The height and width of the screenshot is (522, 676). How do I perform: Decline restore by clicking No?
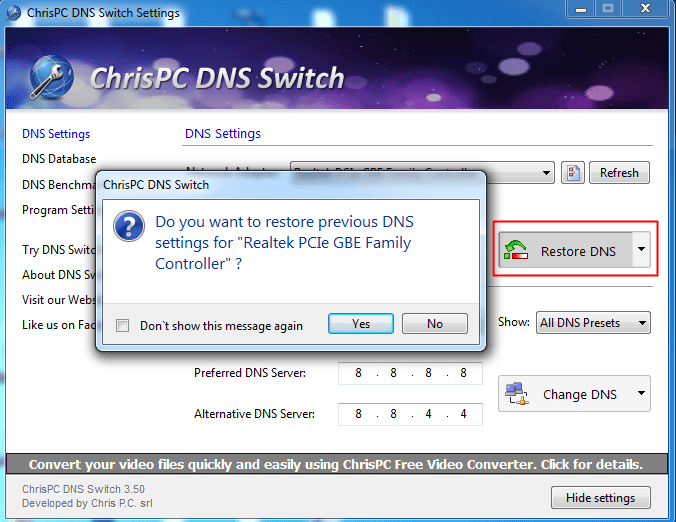(x=435, y=324)
